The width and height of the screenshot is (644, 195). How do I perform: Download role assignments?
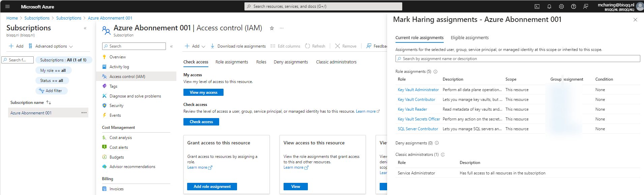[x=238, y=46]
